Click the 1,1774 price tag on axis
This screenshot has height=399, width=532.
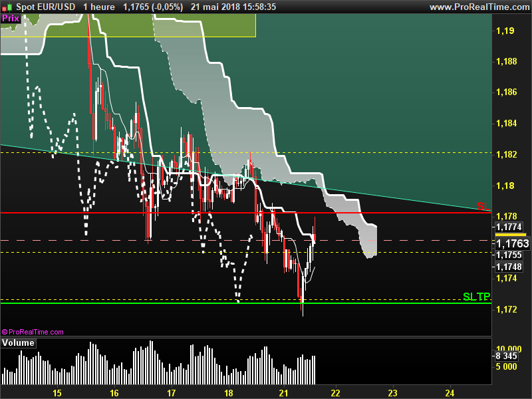click(509, 227)
